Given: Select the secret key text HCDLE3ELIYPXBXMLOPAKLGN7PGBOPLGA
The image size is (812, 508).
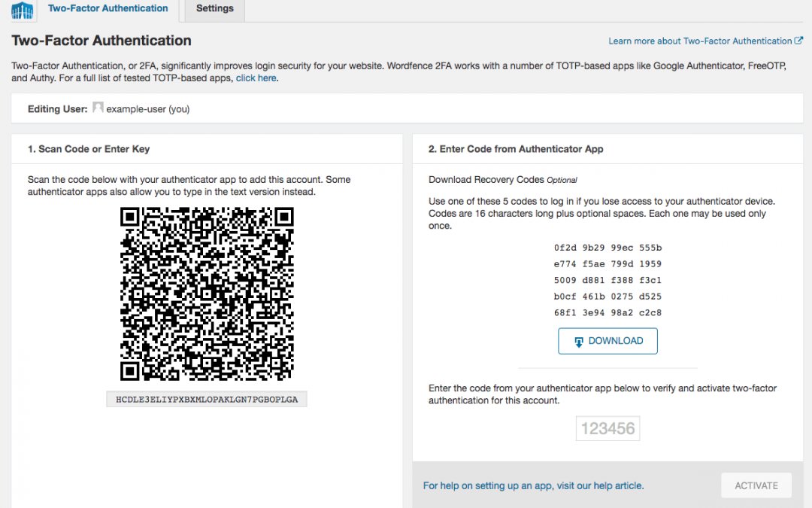Looking at the screenshot, I should point(207,399).
